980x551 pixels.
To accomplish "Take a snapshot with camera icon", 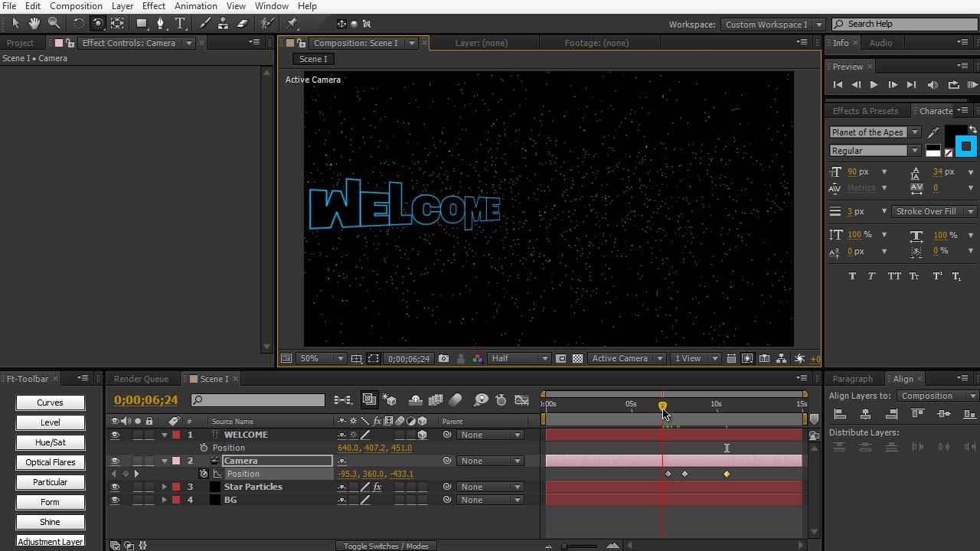I will pos(443,358).
